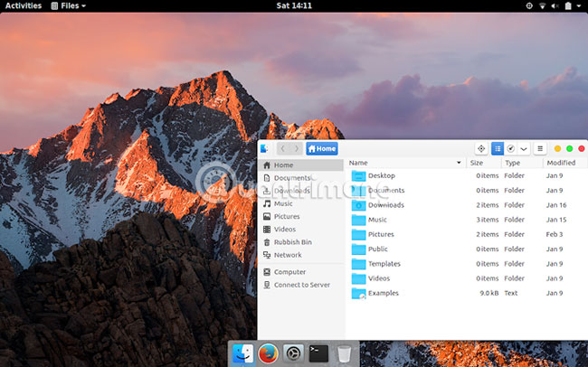Open the hamburger menu in Files
This screenshot has width=588, height=367.
(x=540, y=148)
